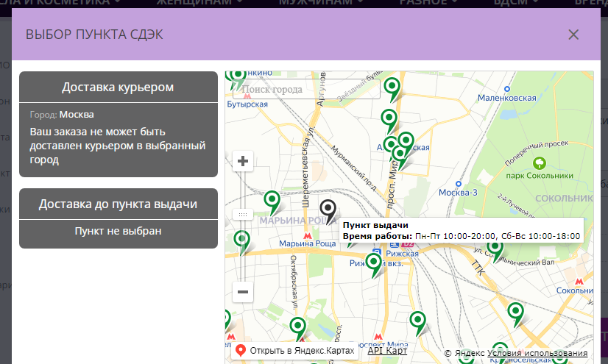Select green marker above Марьина Роща district label
Screen dimensions: 608x364
pos(272,201)
